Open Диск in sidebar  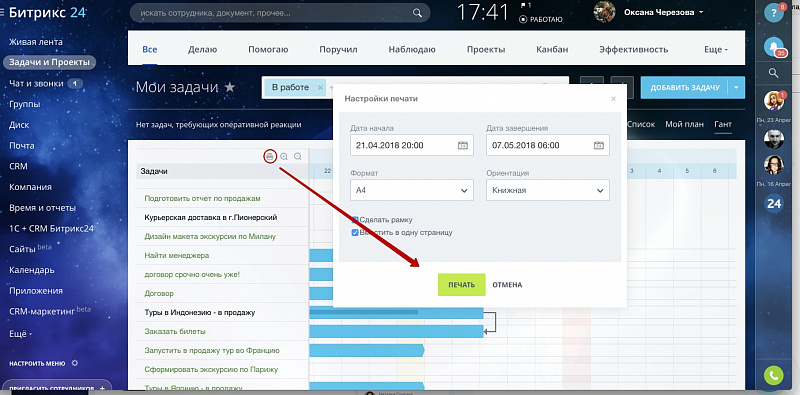pyautogui.click(x=19, y=125)
